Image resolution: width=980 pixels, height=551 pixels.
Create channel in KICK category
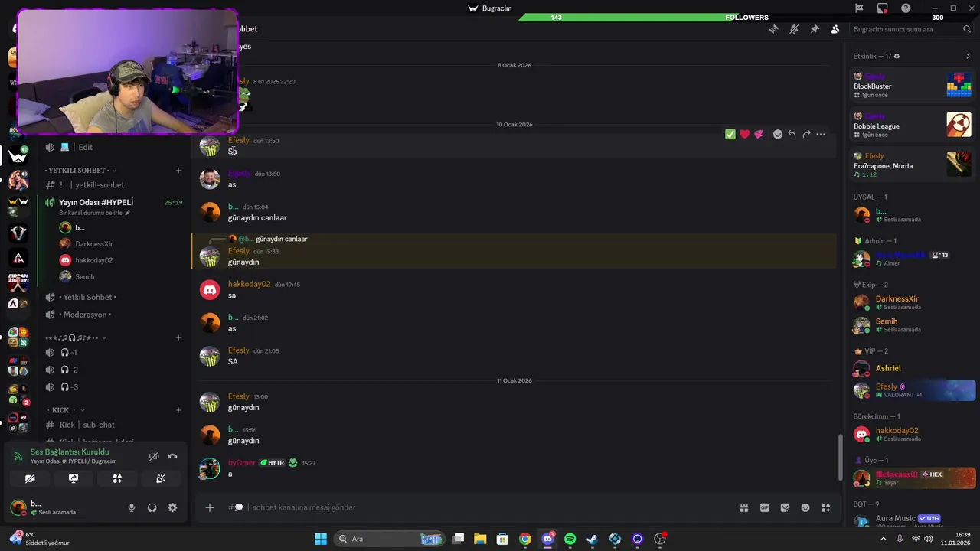click(x=178, y=410)
